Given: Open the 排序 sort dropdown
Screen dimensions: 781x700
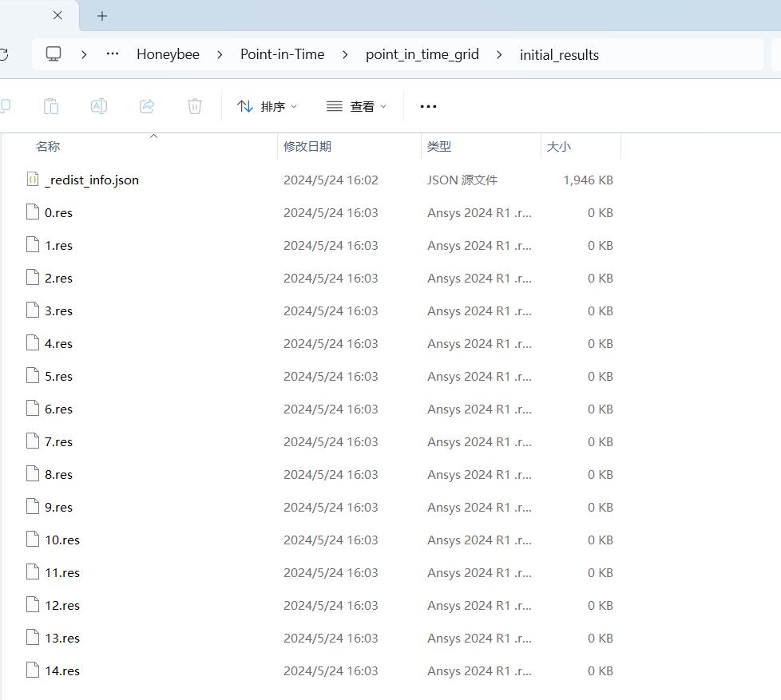Looking at the screenshot, I should point(267,106).
